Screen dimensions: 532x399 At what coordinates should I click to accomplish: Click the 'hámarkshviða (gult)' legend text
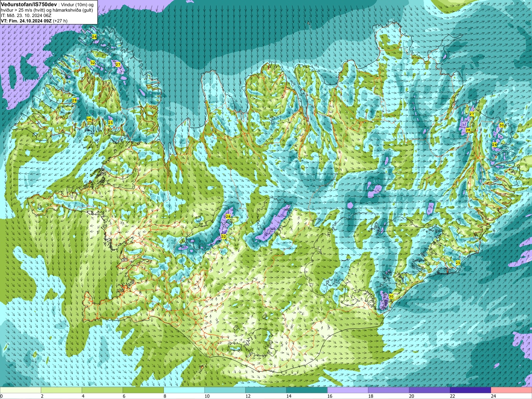pyautogui.click(x=72, y=10)
